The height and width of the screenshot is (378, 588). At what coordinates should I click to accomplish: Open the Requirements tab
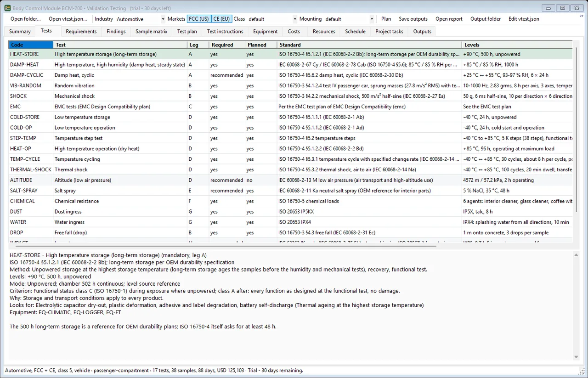pos(81,32)
